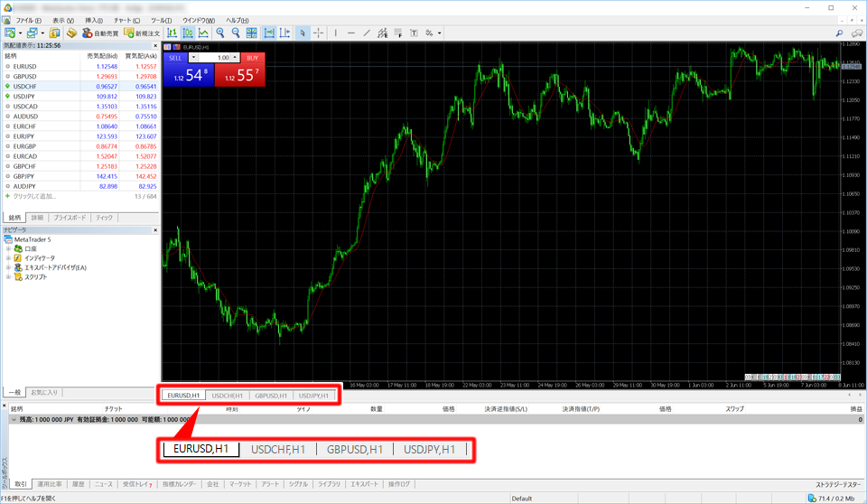Click the 新規注文 button

[x=142, y=33]
